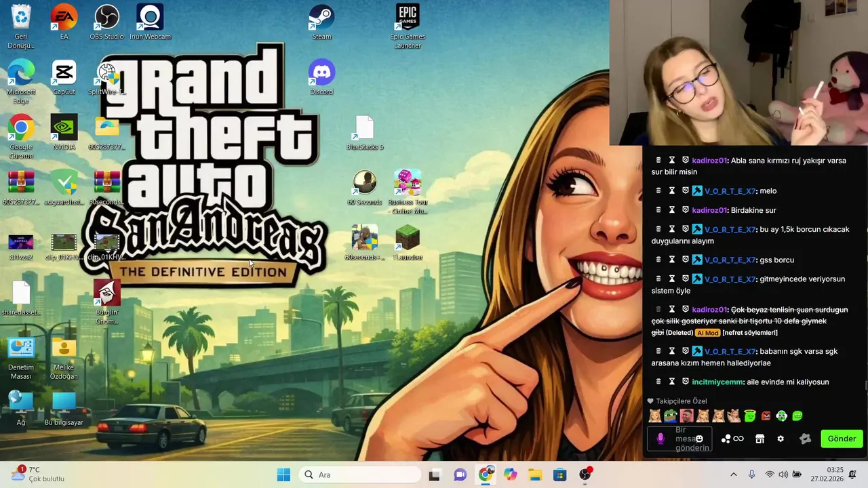The height and width of the screenshot is (488, 868).
Task: Timeout the incitmiycemm message via hourglass icon
Action: [671, 382]
